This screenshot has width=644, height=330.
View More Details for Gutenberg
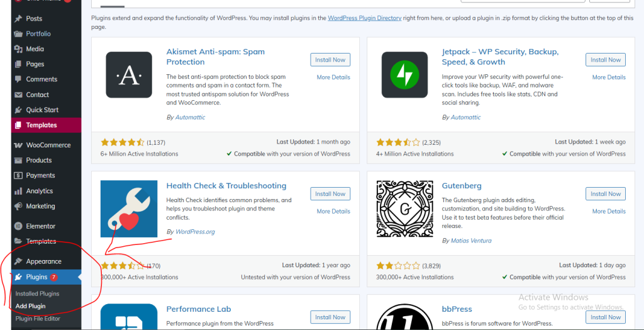(609, 212)
